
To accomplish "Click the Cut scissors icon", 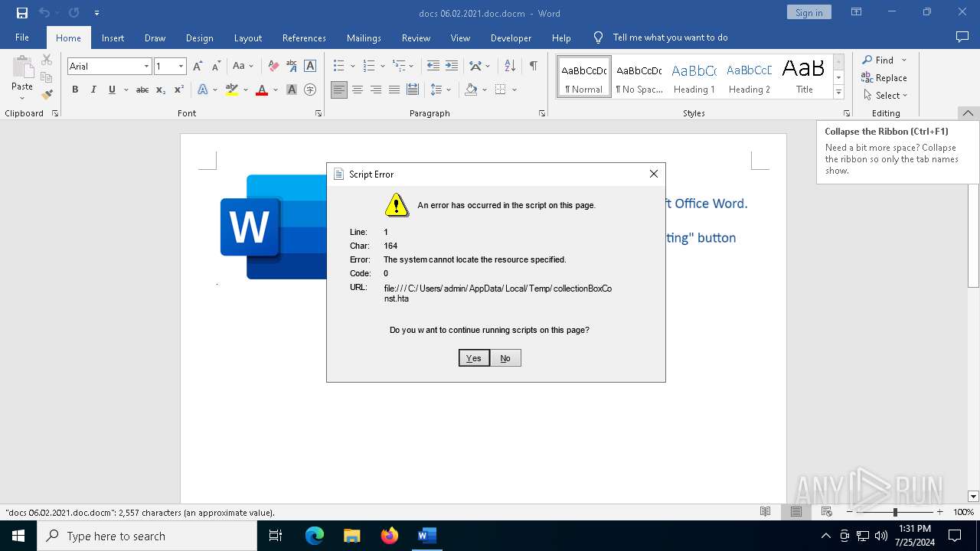I will pyautogui.click(x=47, y=60).
